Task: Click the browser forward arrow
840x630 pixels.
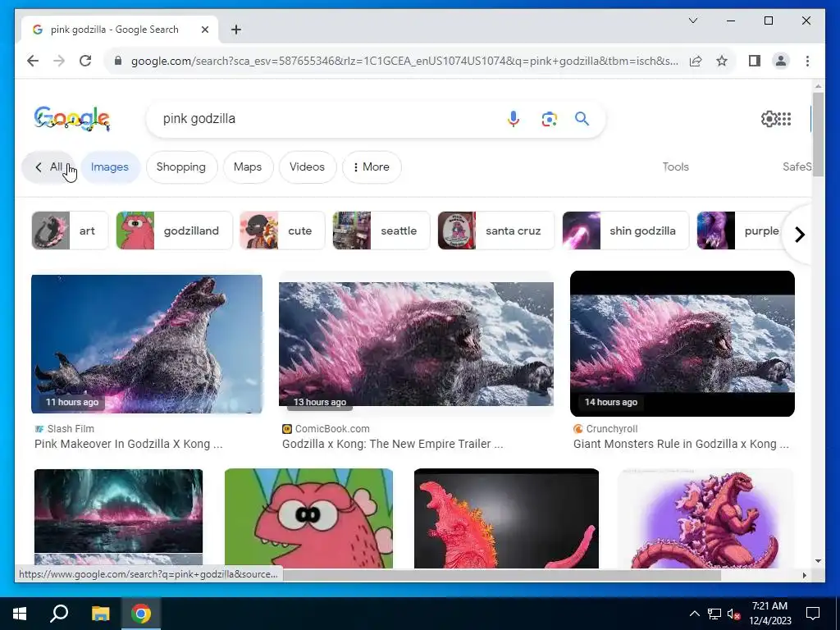Action: pos(59,61)
